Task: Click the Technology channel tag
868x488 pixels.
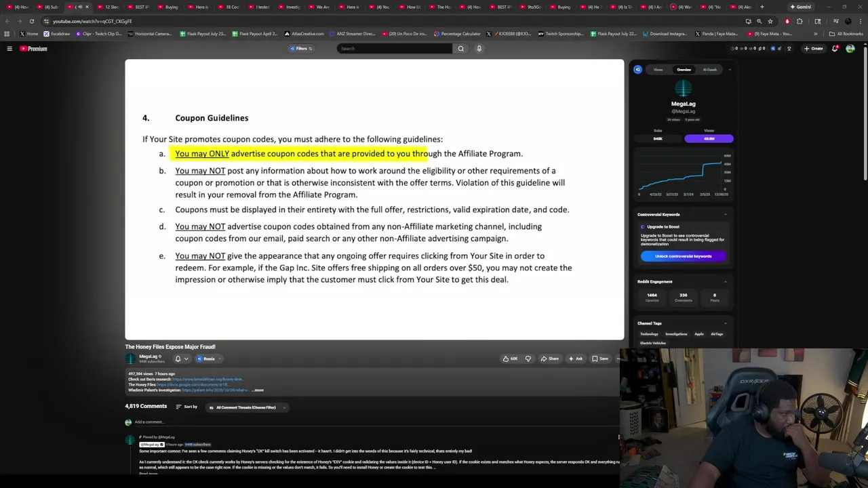Action: click(649, 334)
